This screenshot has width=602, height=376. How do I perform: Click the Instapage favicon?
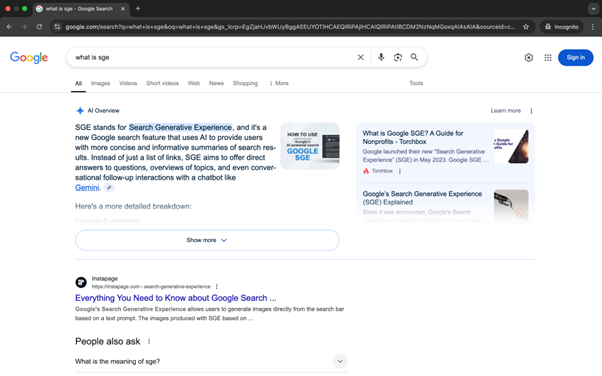(x=81, y=282)
